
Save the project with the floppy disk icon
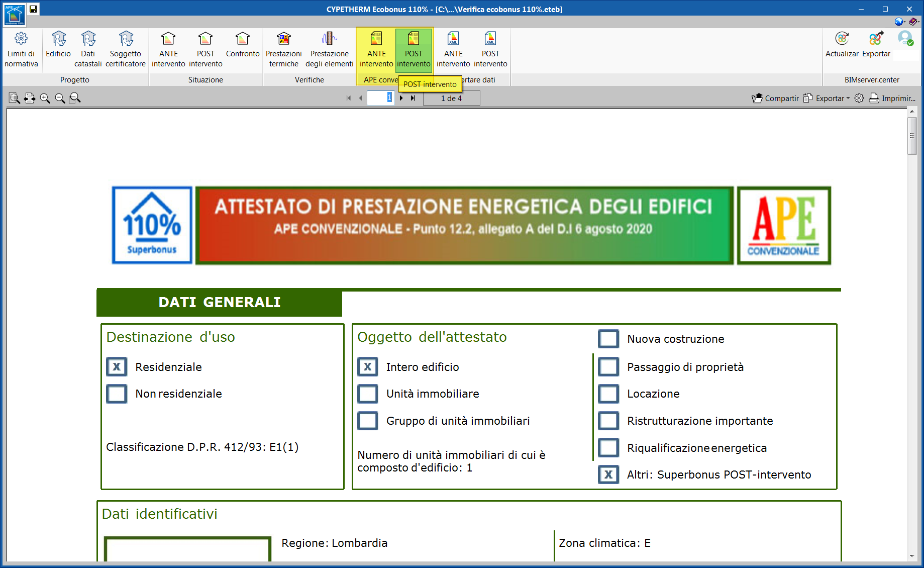point(33,9)
